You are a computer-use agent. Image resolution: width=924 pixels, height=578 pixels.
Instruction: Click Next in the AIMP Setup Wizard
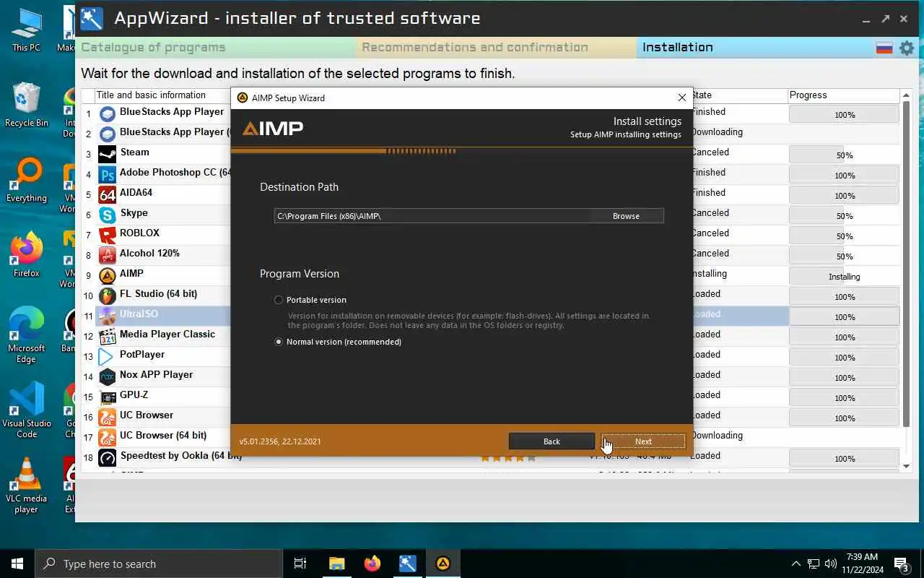(643, 441)
